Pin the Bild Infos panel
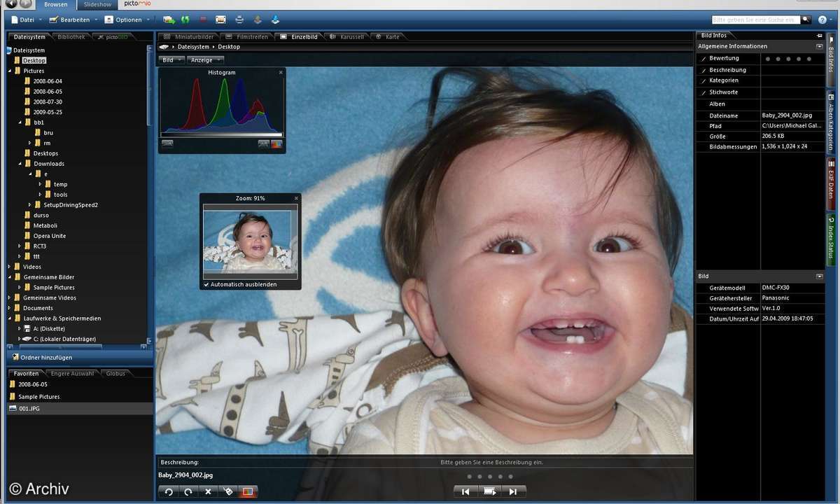 [x=820, y=35]
